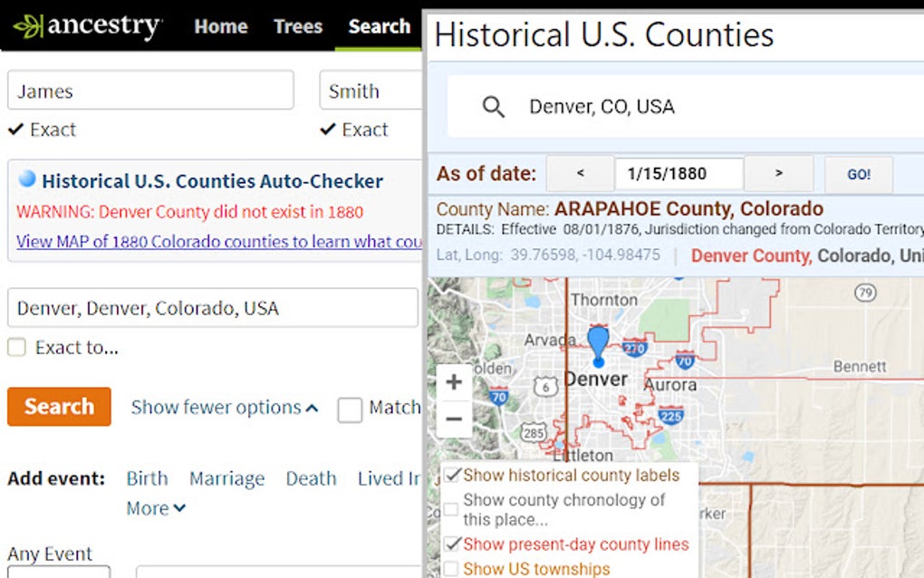Click the blue globe icon beside Auto-Checker
The height and width of the screenshot is (578, 924).
pyautogui.click(x=27, y=178)
